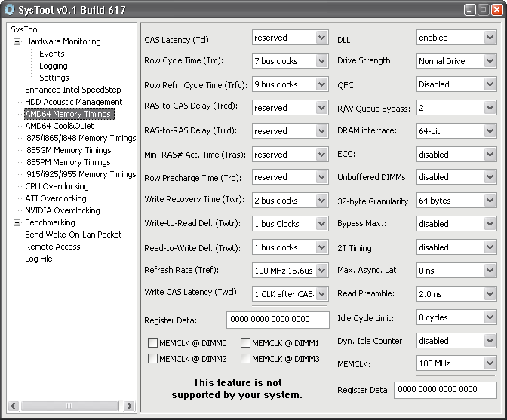Click the bottom-right Register Data field
Screen dimensions: 507x420
click(444, 390)
